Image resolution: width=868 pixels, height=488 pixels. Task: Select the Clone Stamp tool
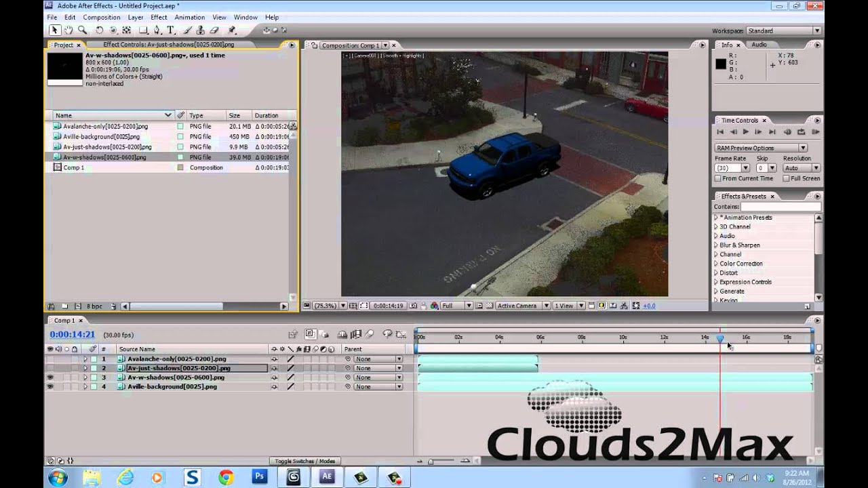pyautogui.click(x=201, y=30)
